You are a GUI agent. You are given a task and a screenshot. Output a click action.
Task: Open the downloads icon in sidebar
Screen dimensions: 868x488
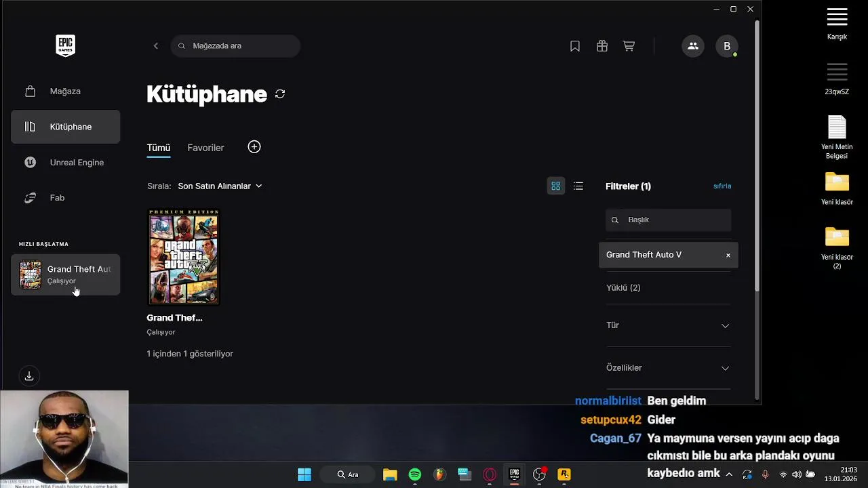pyautogui.click(x=29, y=376)
